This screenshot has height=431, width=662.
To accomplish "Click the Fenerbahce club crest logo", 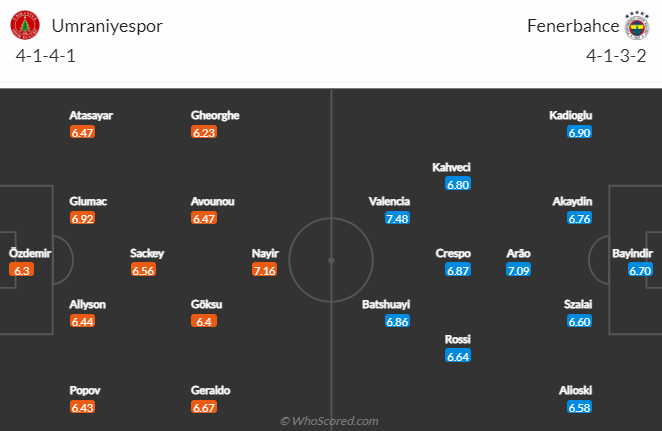I will pos(637,25).
